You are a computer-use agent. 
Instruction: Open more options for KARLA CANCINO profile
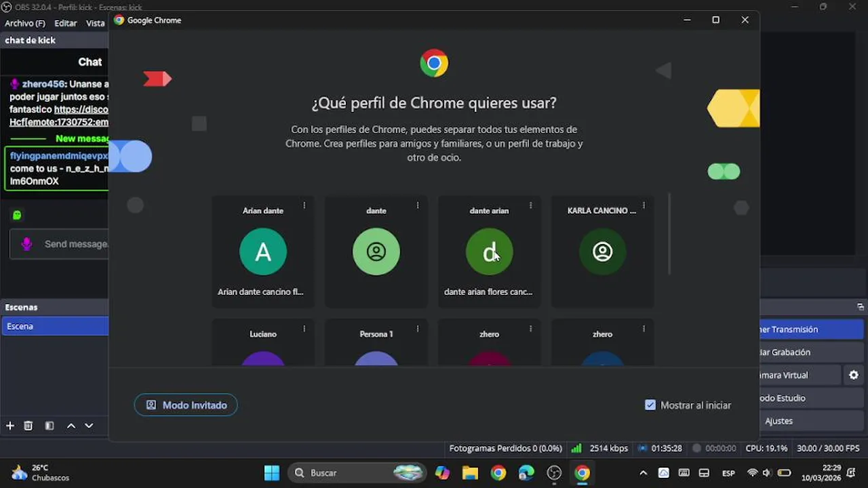coord(644,205)
